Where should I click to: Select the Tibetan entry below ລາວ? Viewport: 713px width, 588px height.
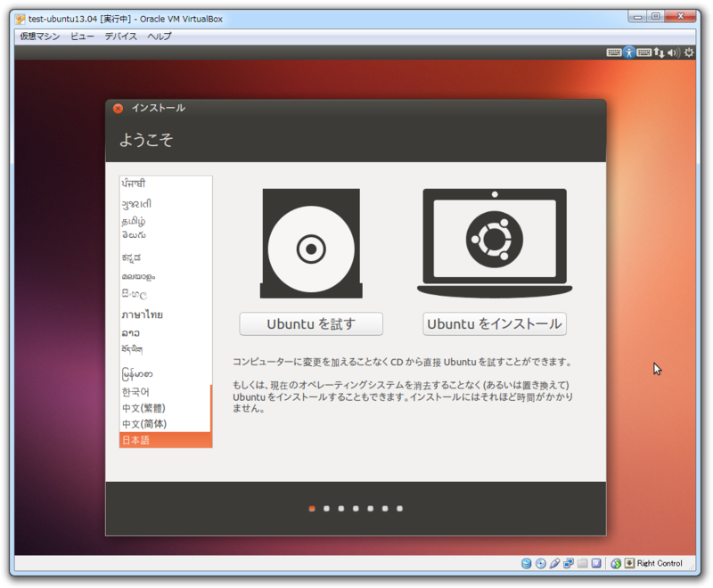coord(165,349)
